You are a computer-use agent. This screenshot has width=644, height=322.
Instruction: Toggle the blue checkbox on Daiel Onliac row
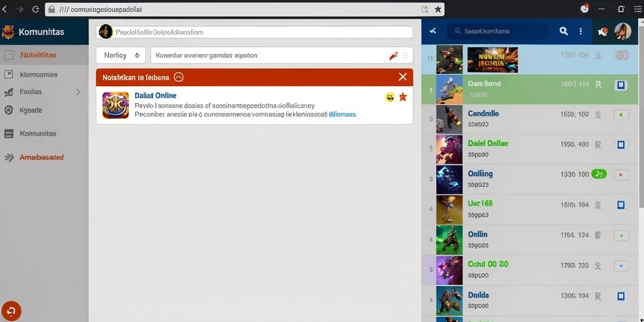click(x=621, y=145)
